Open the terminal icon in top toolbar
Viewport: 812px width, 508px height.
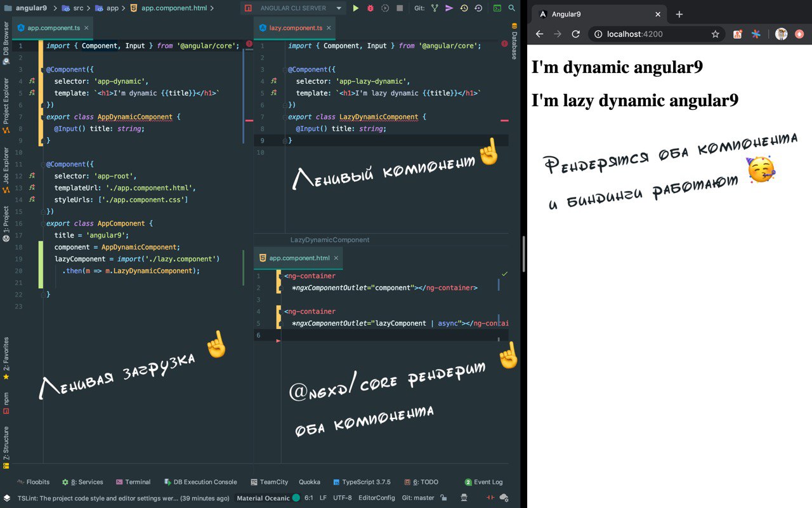click(x=497, y=8)
